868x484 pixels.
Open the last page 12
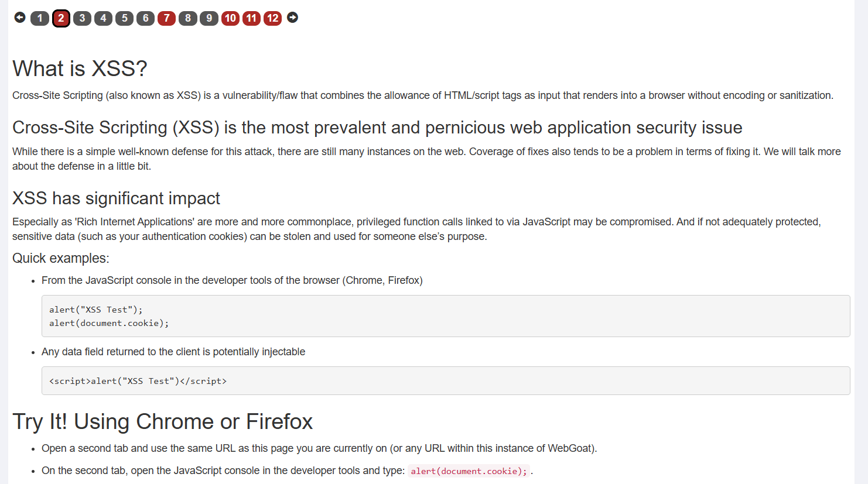tap(272, 18)
